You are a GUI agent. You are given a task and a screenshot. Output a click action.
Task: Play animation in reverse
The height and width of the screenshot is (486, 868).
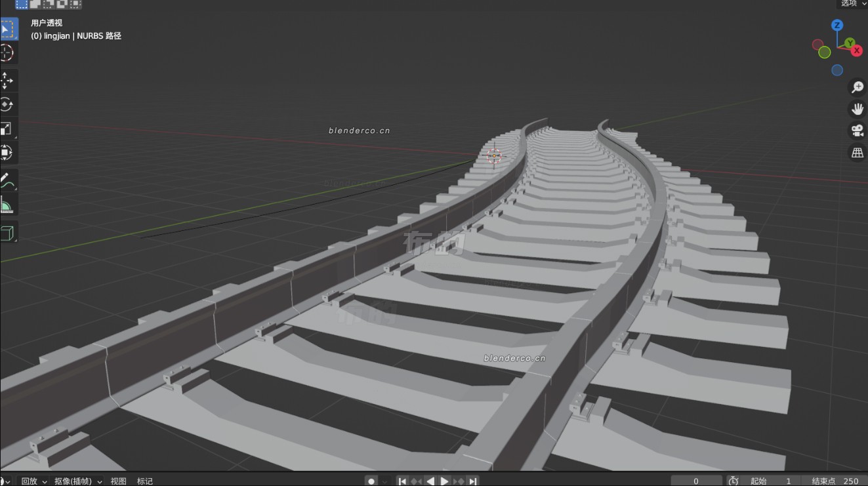[430, 481]
